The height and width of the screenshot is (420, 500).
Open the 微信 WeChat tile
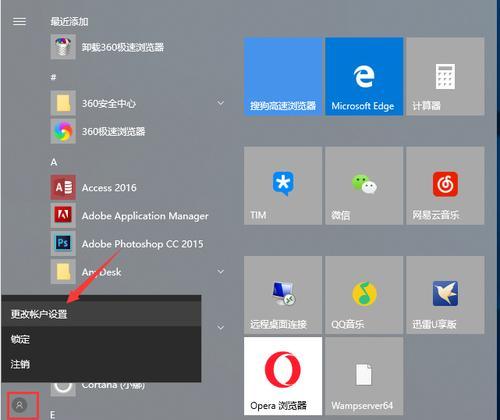(364, 186)
